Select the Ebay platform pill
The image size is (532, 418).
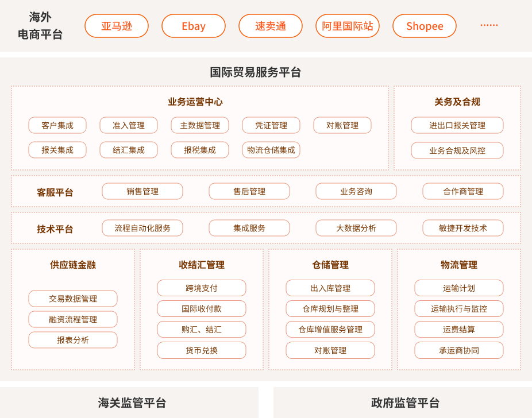[194, 26]
